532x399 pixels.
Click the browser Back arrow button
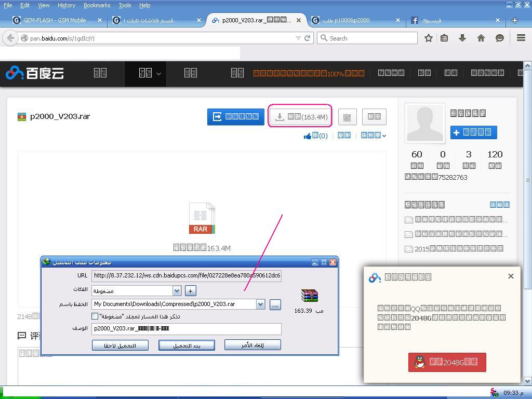pos(10,38)
